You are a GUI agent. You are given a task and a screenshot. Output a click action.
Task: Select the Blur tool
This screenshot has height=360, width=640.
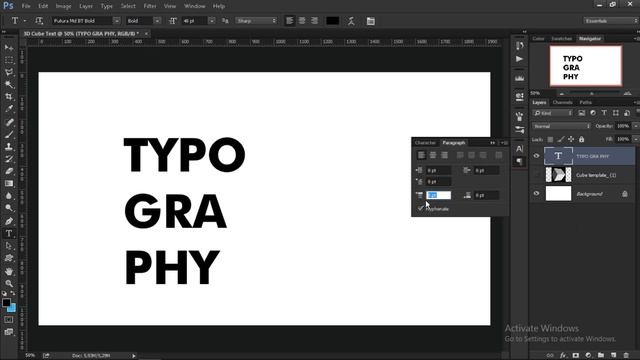[x=9, y=196]
